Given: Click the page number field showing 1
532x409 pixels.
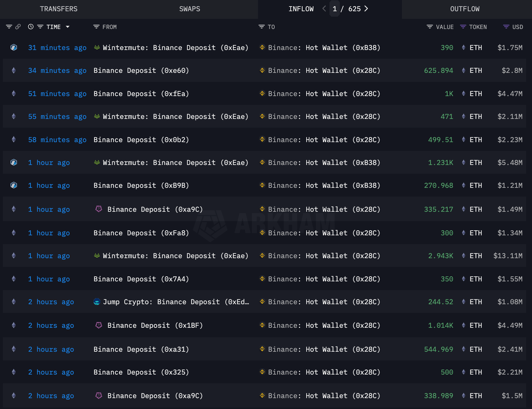Looking at the screenshot, I should [x=335, y=9].
